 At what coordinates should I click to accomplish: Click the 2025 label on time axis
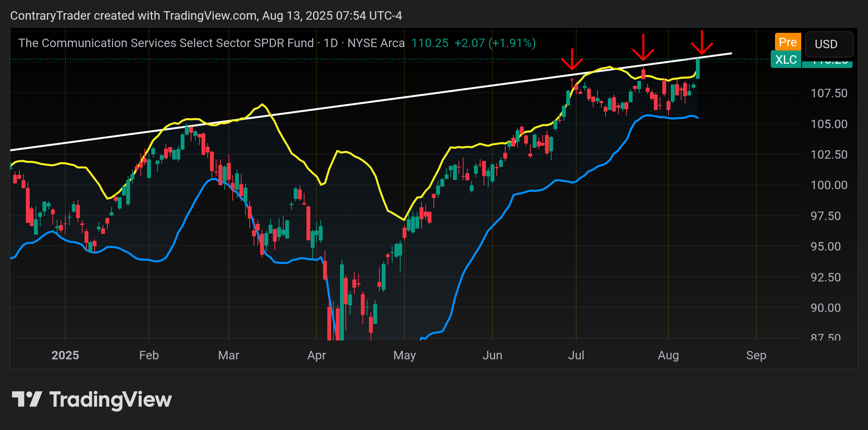coord(65,355)
